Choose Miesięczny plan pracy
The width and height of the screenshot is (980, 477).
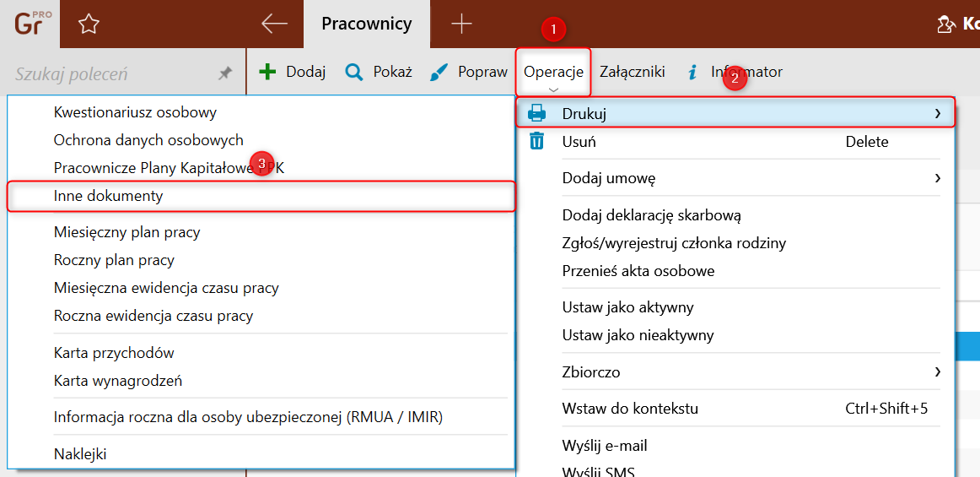click(261, 233)
